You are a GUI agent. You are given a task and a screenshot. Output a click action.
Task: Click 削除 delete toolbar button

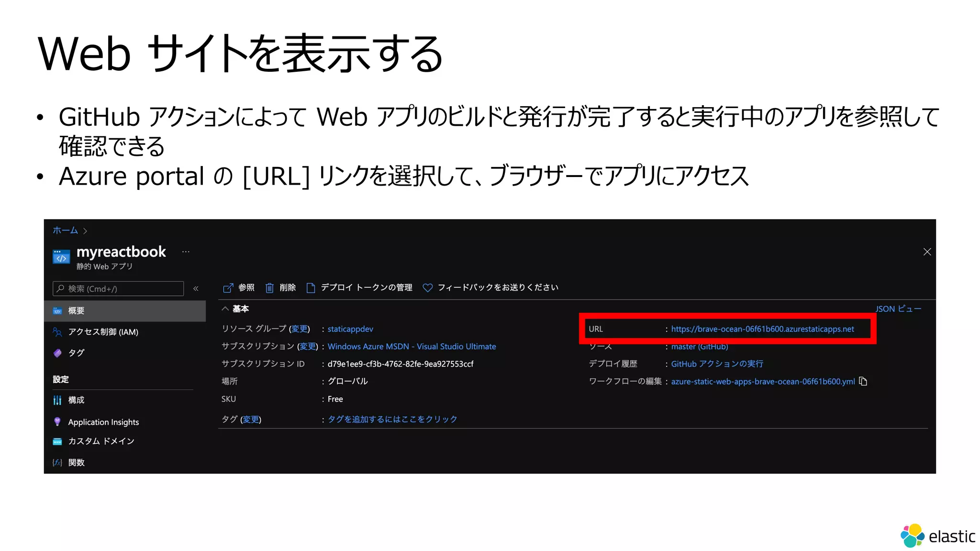pyautogui.click(x=281, y=287)
